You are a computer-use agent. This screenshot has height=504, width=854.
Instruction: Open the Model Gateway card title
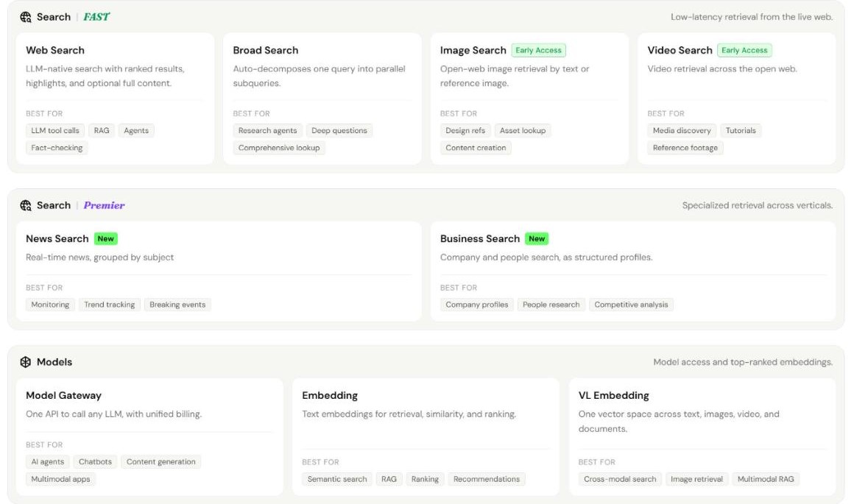click(64, 395)
